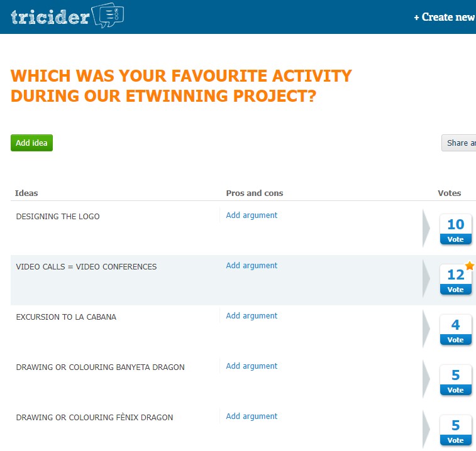Image resolution: width=476 pixels, height=451 pixels.
Task: Click the star on Video Calls votes
Action: pos(470,266)
